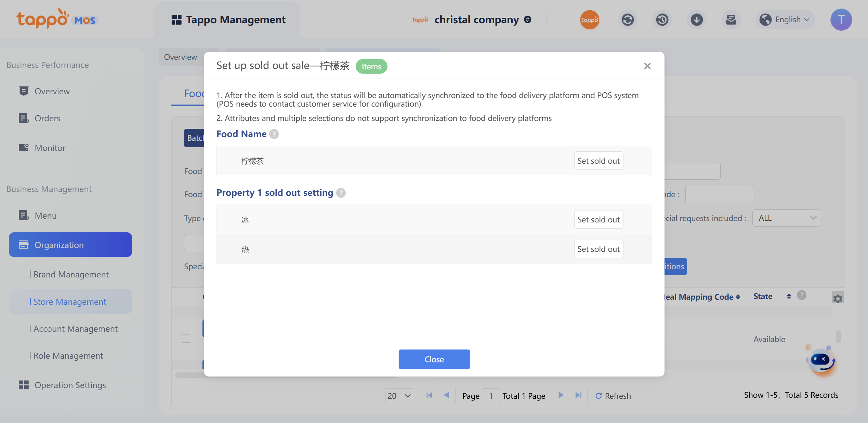This screenshot has width=868, height=423.
Task: Set 冰 property as sold out
Action: (598, 220)
